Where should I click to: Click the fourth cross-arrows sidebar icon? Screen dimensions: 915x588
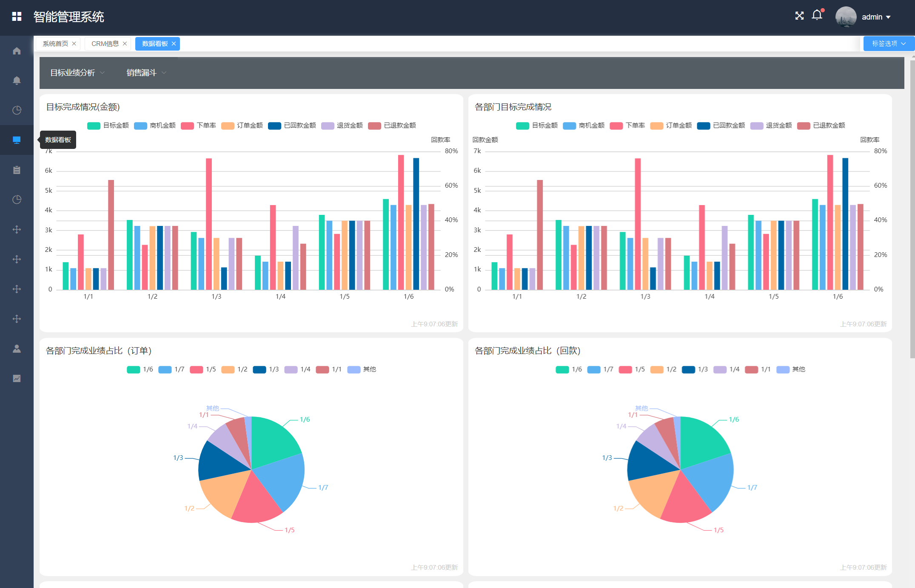(x=17, y=319)
